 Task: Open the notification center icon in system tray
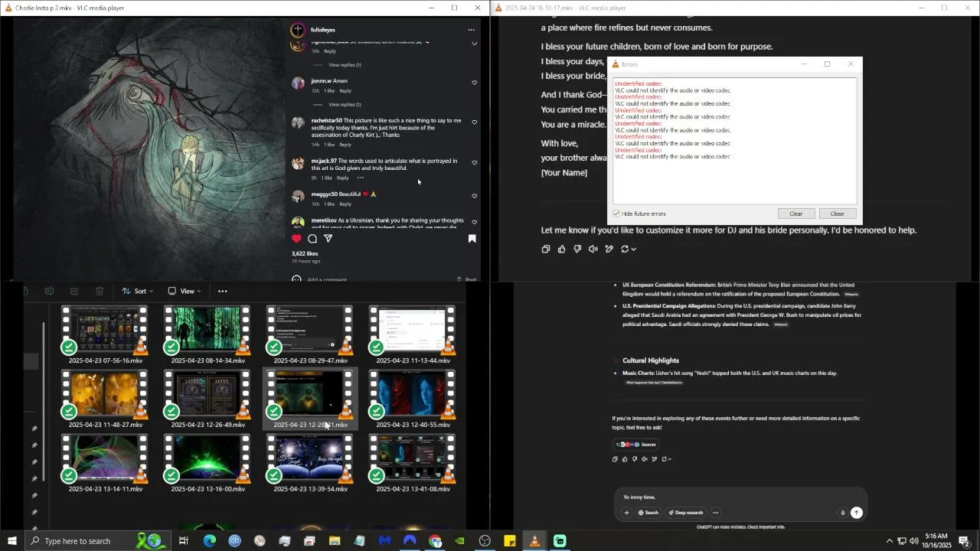click(x=965, y=541)
